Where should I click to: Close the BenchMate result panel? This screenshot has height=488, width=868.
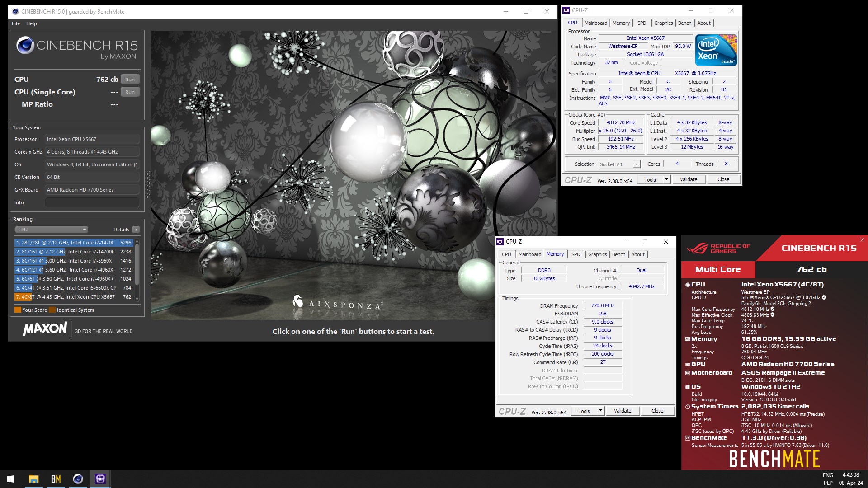click(862, 240)
